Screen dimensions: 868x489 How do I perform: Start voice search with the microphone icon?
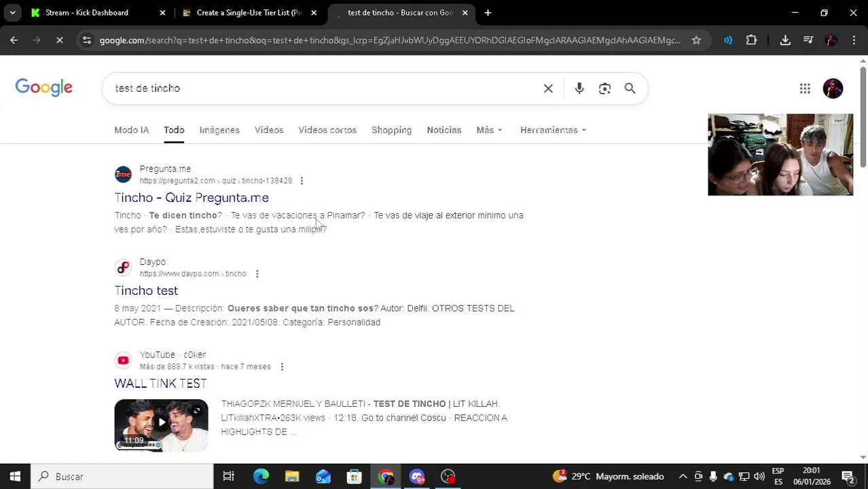coord(579,88)
